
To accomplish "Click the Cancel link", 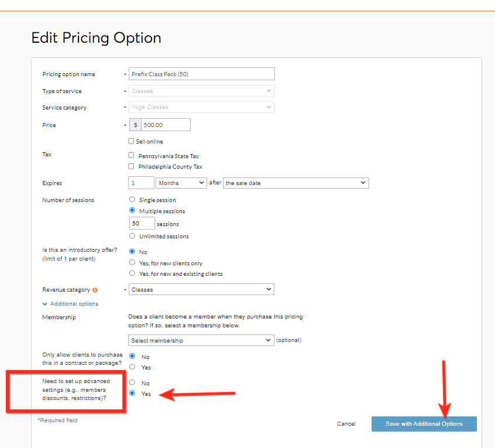I will (x=346, y=424).
